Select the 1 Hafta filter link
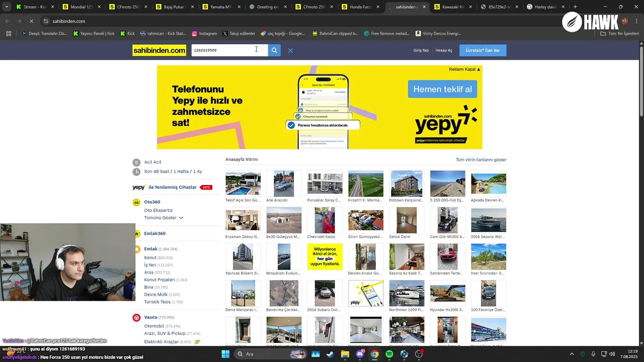Image resolution: width=644 pixels, height=362 pixels. click(181, 171)
